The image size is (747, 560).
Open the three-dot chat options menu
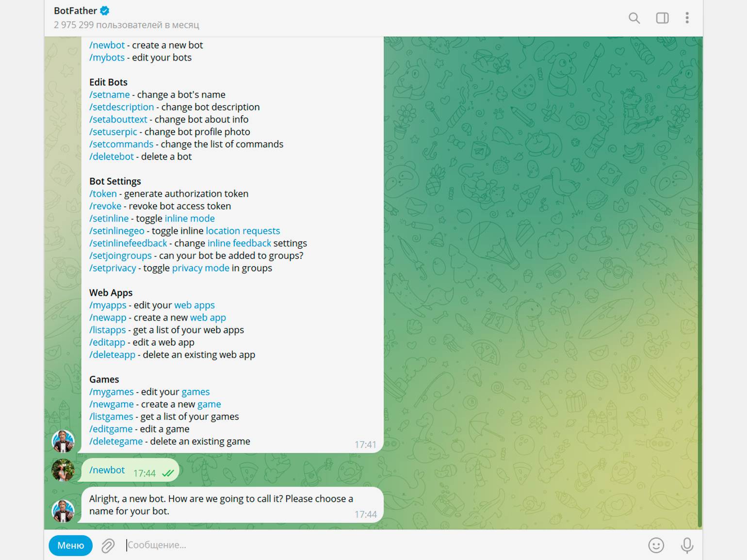click(x=687, y=18)
